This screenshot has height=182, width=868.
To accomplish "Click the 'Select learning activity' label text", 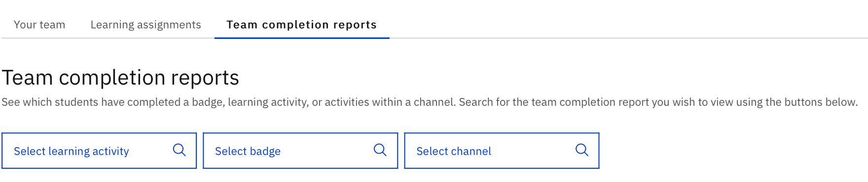I will pyautogui.click(x=72, y=151).
